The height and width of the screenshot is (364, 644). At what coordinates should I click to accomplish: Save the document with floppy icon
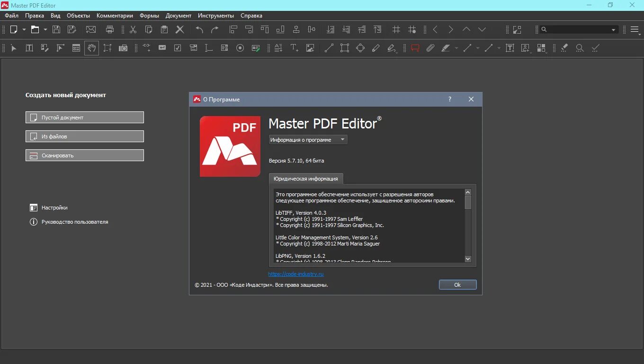56,29
